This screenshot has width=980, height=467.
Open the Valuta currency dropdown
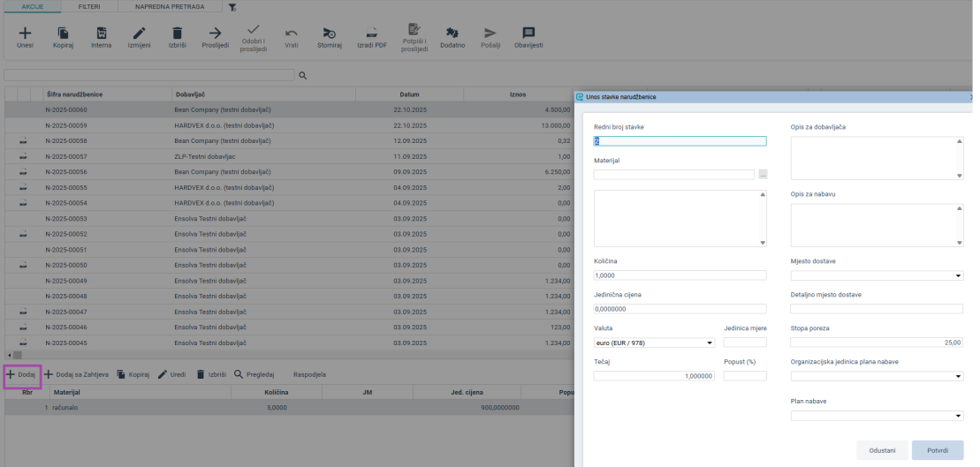(x=654, y=343)
